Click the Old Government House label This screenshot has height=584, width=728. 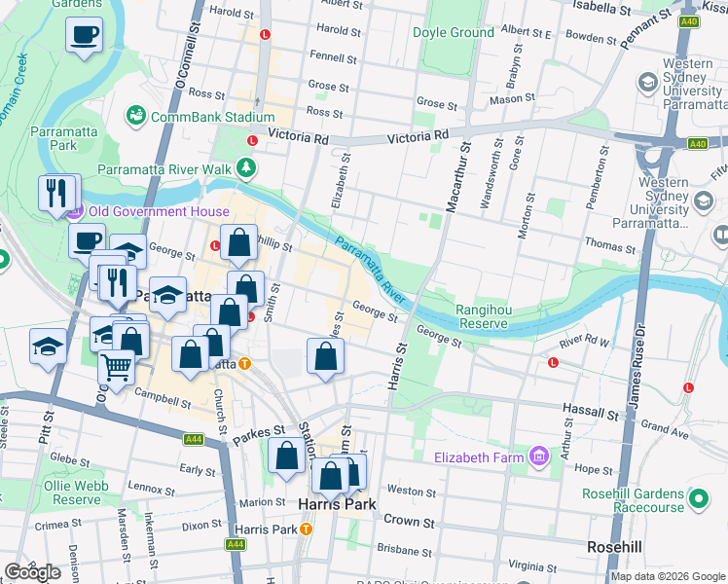tap(159, 211)
